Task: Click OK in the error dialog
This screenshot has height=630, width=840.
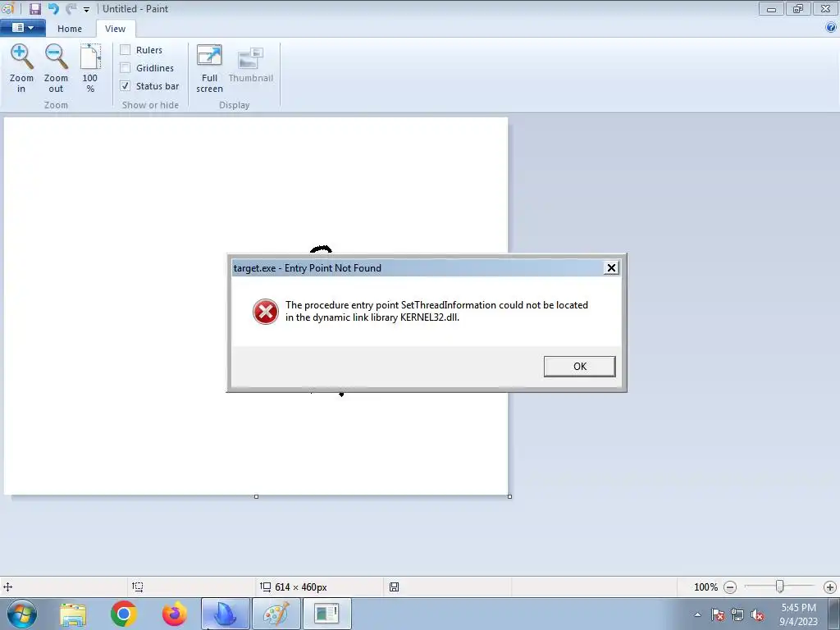Action: pyautogui.click(x=580, y=367)
